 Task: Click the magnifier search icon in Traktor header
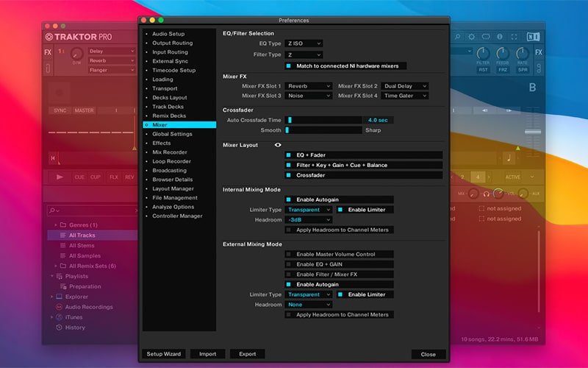click(458, 36)
